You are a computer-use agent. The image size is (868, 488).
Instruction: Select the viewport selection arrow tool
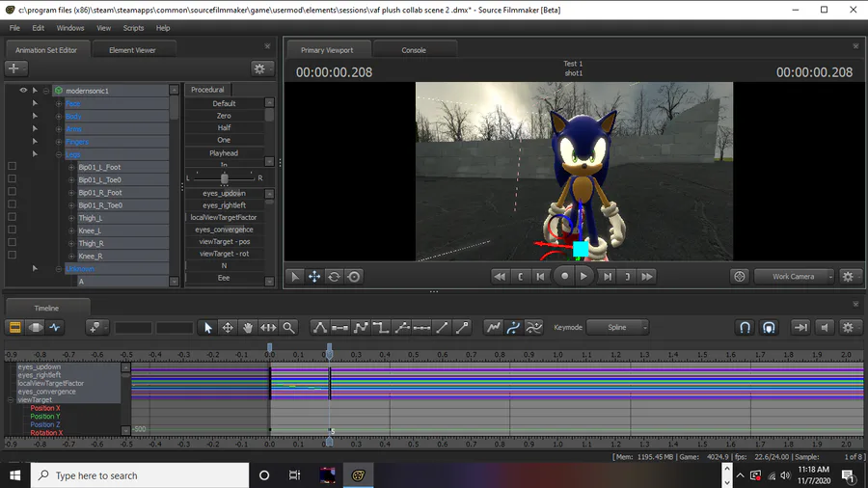(295, 277)
